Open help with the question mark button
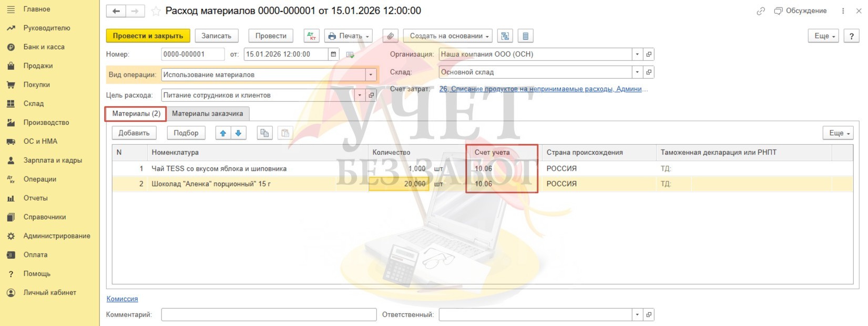 point(851,36)
